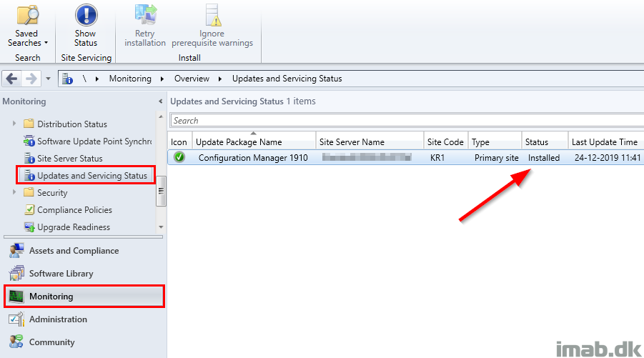Select Distribution Status in the tree
The height and width of the screenshot is (358, 644).
[72, 124]
